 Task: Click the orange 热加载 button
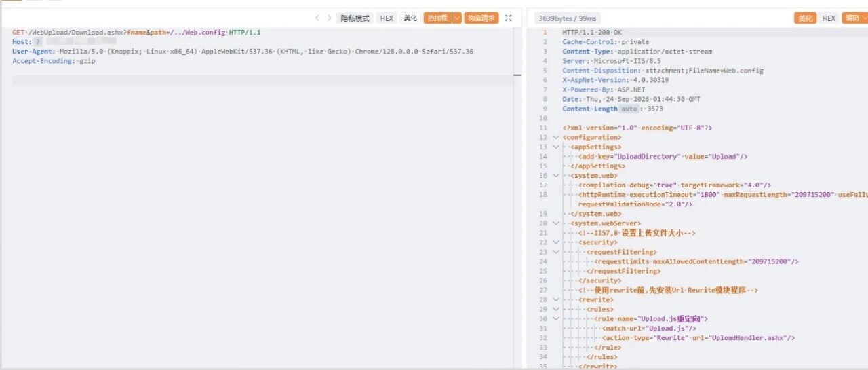coord(437,18)
